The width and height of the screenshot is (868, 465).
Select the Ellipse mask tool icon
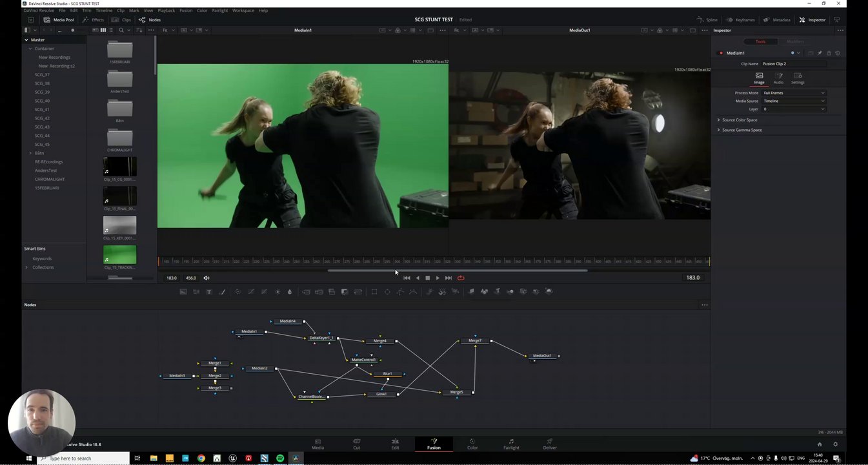pos(387,292)
